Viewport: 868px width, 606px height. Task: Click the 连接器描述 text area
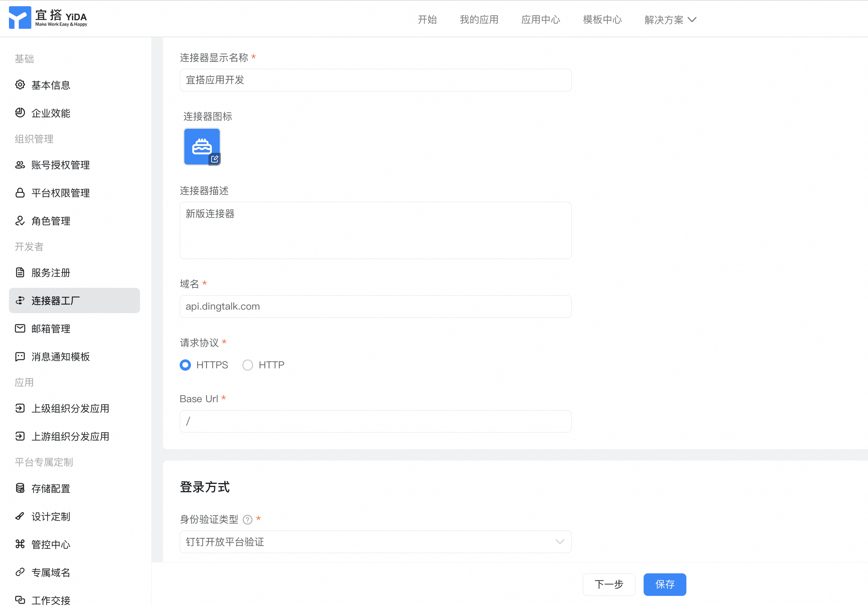(375, 230)
